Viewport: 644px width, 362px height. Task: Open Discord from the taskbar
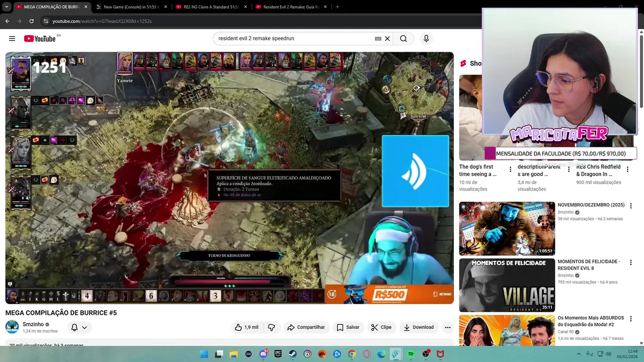pos(263,354)
